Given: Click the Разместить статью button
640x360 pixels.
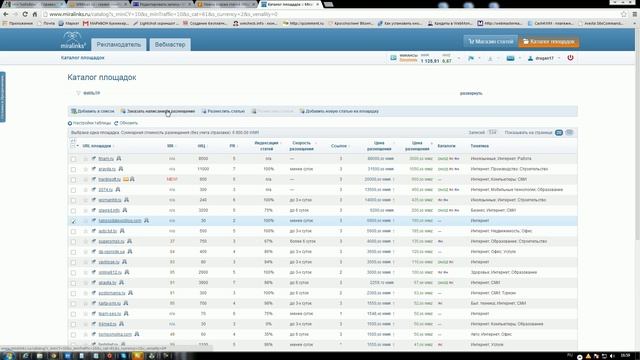Looking at the screenshot, I should 223,111.
